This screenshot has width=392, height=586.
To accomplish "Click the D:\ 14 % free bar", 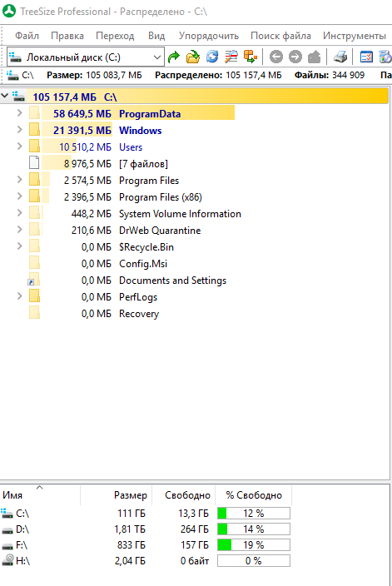I will pyautogui.click(x=254, y=529).
